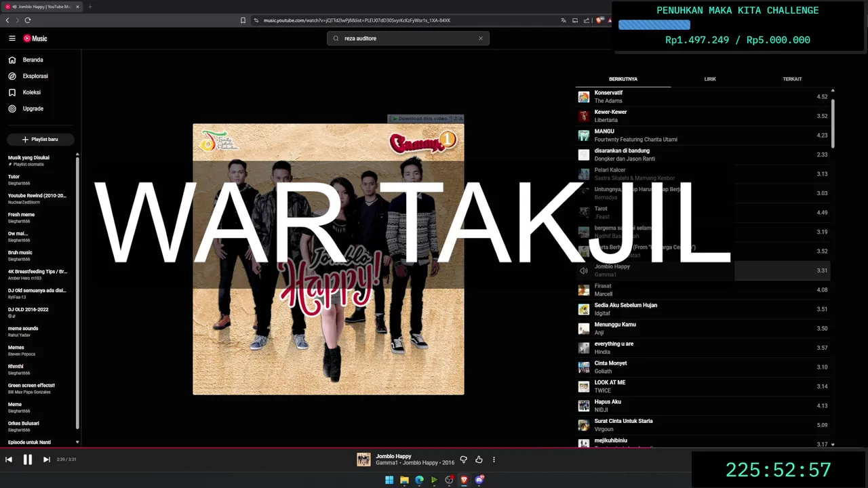
Task: Open more options for current song
Action: (x=494, y=460)
